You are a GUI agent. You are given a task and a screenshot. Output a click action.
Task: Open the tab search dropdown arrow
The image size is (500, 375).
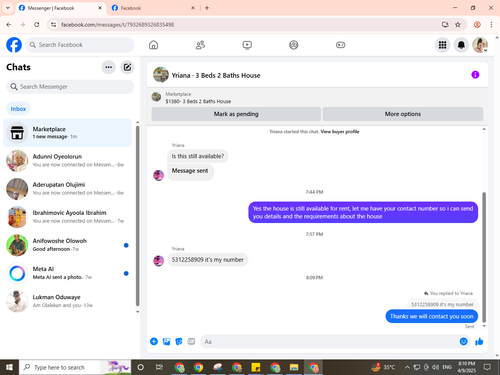point(8,8)
